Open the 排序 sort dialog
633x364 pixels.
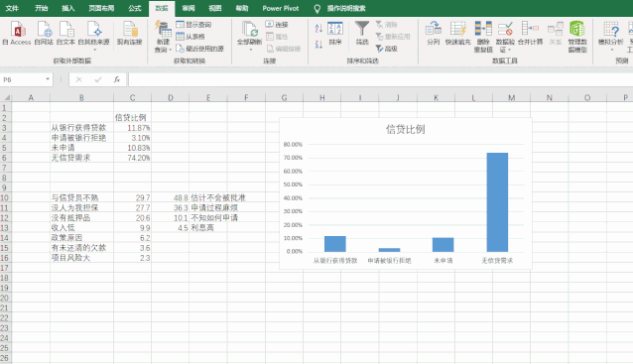pos(335,33)
